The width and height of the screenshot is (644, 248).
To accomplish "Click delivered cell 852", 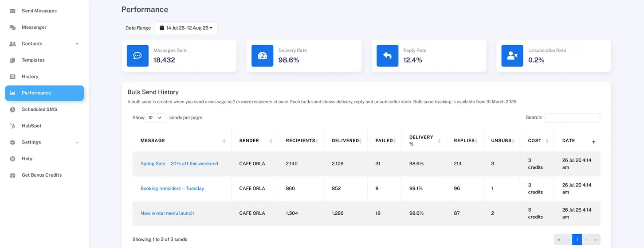I will (x=336, y=189).
